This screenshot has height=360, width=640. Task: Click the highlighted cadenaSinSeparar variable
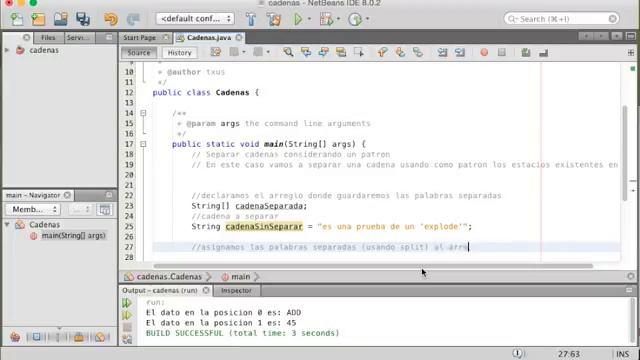click(264, 227)
